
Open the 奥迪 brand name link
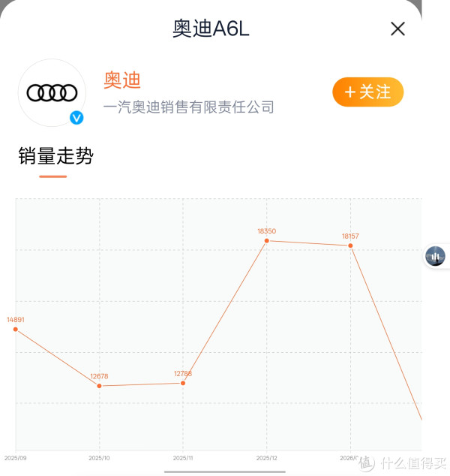(x=122, y=80)
